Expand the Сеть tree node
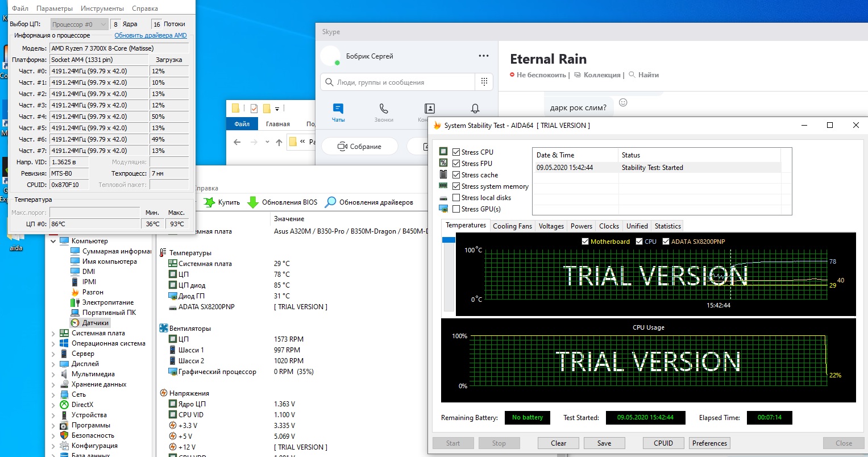Image resolution: width=868 pixels, height=457 pixels. pos(53,394)
